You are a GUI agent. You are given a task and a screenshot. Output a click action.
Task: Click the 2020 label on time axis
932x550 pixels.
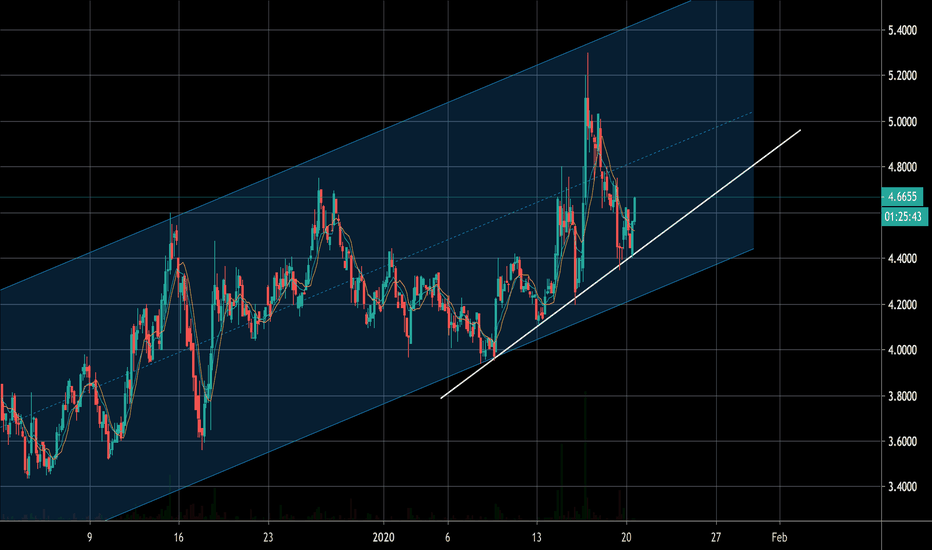(x=383, y=538)
